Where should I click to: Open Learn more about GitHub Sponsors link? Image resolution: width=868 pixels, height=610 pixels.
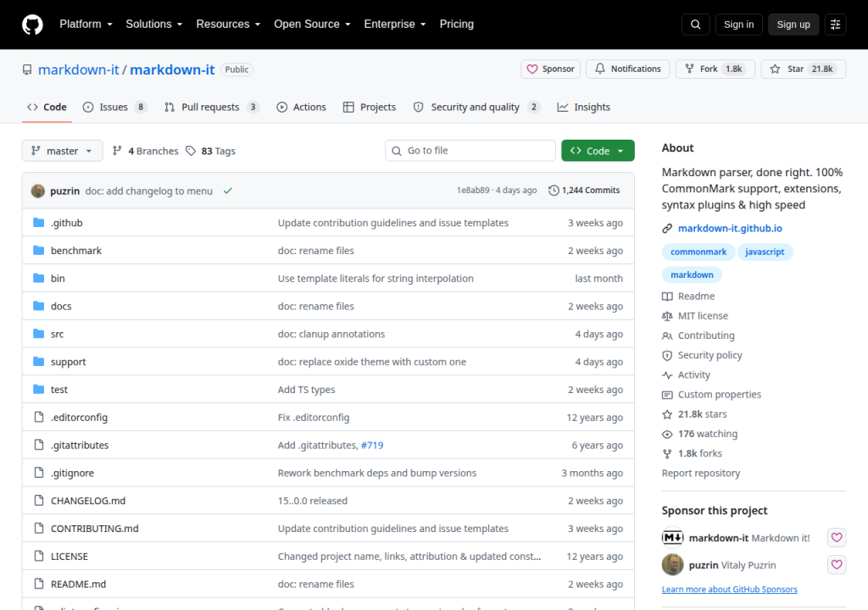[x=729, y=589]
